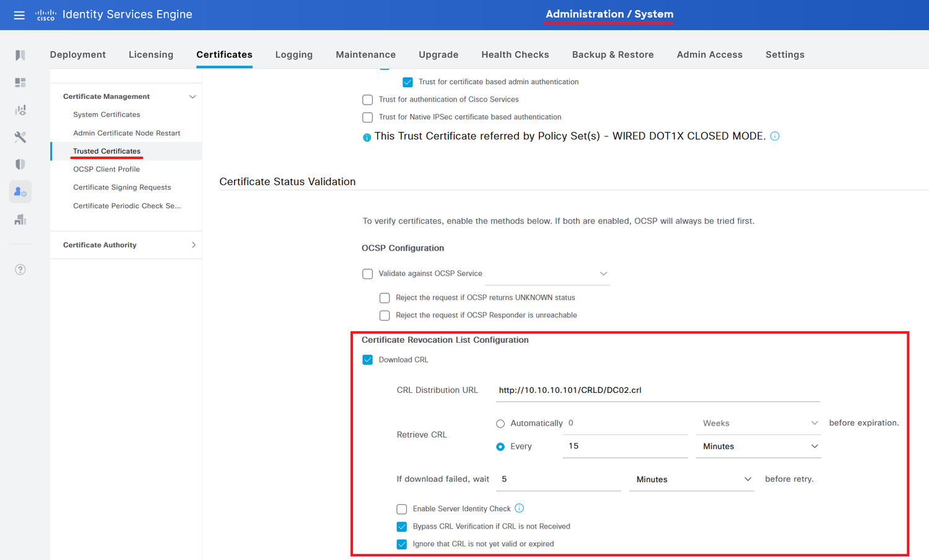
Task: Select the Automatically retrieve CRL radio button
Action: [500, 424]
